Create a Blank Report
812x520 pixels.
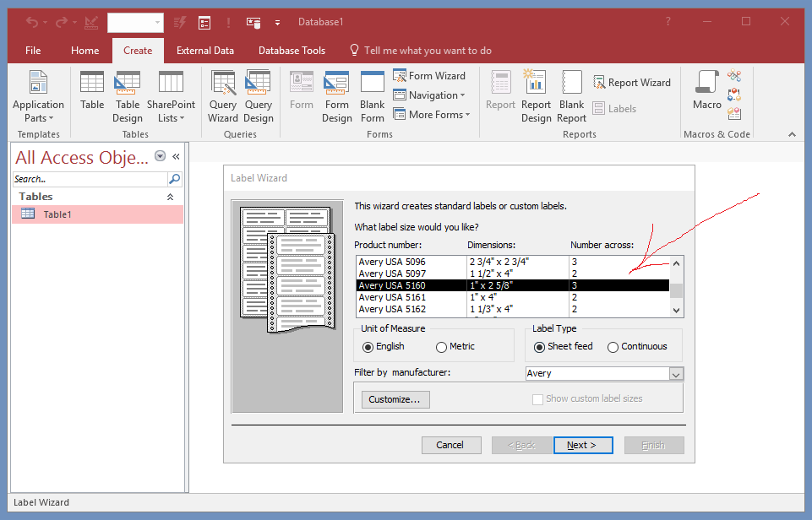[571, 97]
